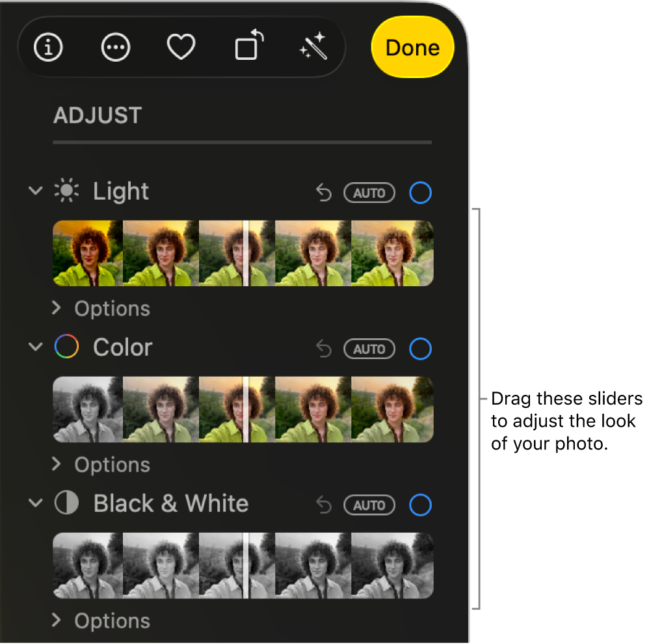Viewport: 649px width, 644px height.
Task: Toggle the Color adjustment on or off
Action: click(x=420, y=349)
